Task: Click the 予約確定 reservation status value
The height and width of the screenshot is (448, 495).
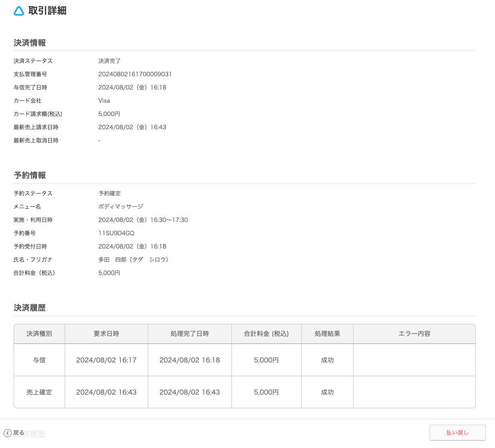Action: [110, 193]
